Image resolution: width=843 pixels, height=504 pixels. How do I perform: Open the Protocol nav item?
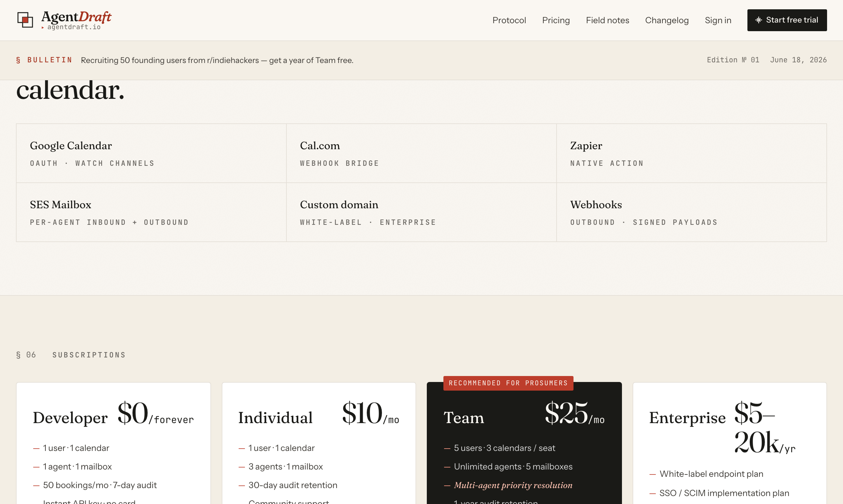(x=509, y=20)
